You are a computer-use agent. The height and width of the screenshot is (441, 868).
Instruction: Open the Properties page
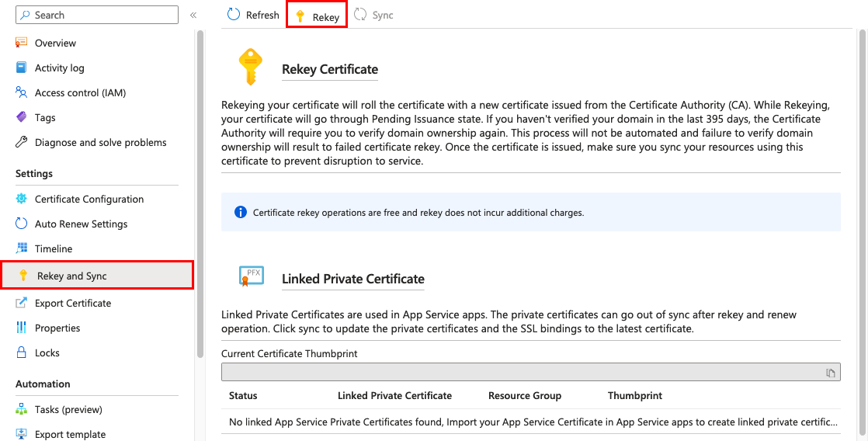click(57, 328)
